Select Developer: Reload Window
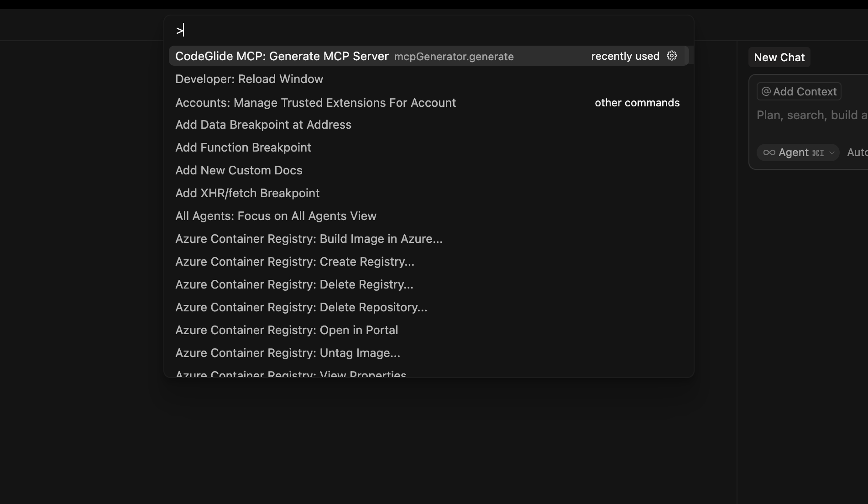Image resolution: width=868 pixels, height=504 pixels. 249,79
